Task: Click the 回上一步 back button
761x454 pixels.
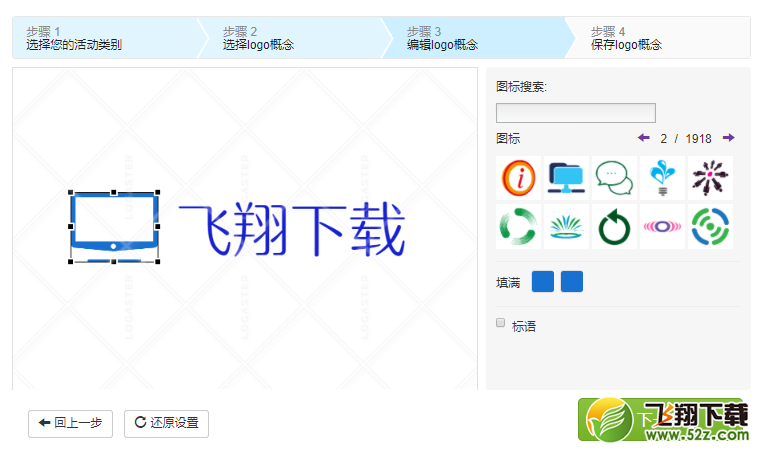Action: tap(70, 423)
